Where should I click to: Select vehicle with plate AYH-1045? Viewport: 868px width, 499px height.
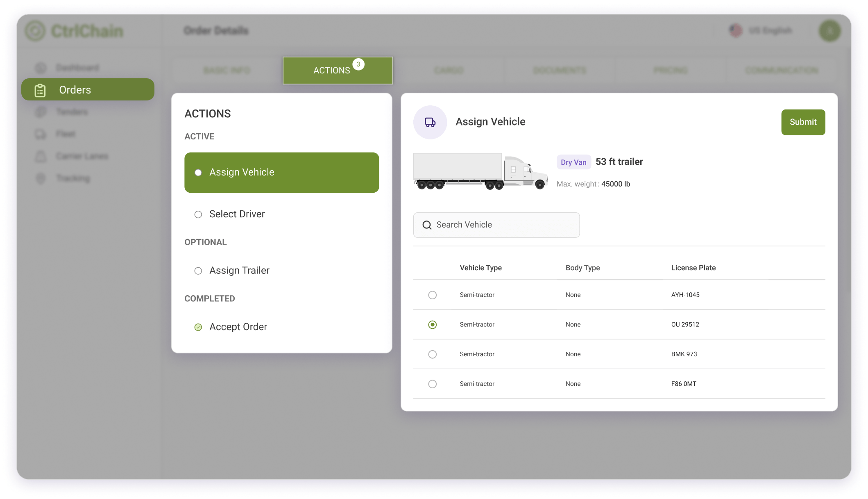coord(432,295)
